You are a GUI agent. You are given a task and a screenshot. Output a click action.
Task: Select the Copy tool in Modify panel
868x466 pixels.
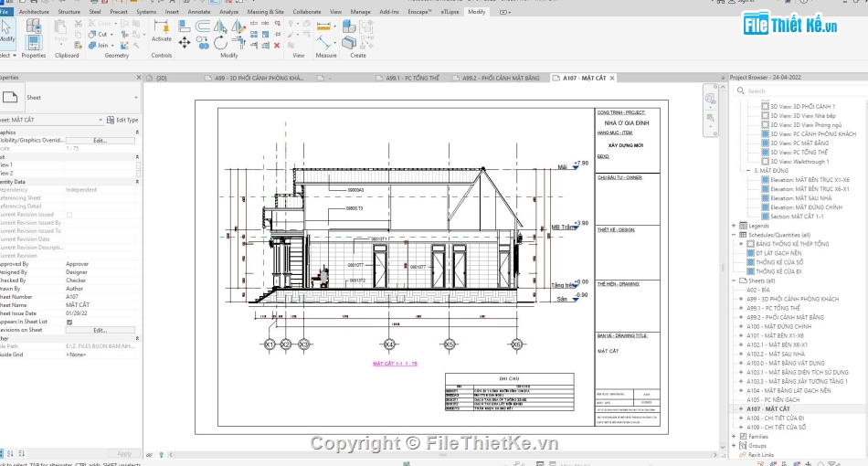tap(203, 43)
